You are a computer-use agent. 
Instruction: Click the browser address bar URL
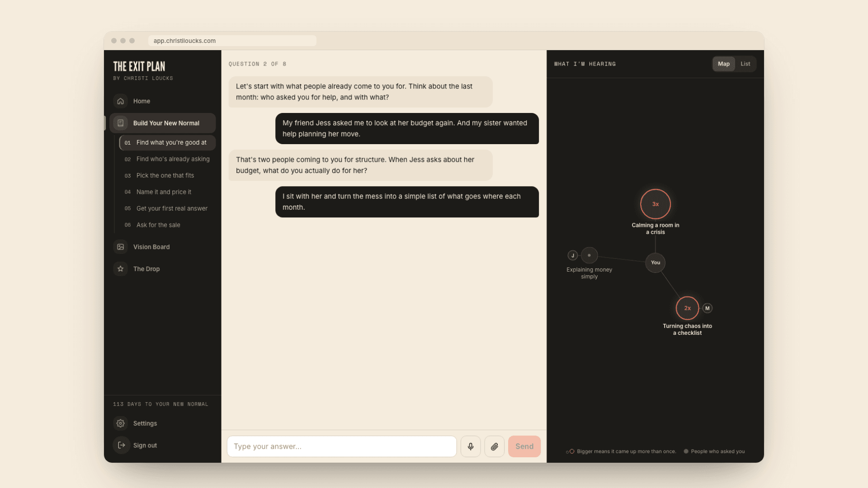[232, 41]
